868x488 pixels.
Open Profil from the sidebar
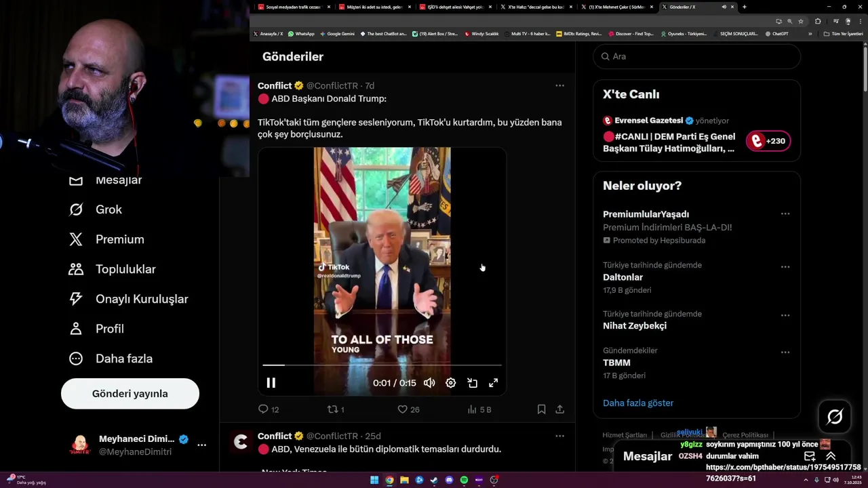click(96, 329)
